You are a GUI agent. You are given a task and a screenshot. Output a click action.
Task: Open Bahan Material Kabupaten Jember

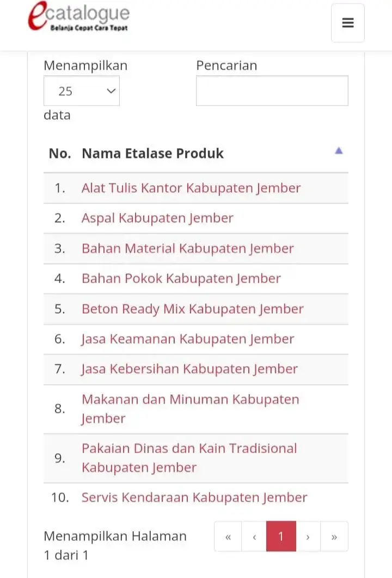pyautogui.click(x=187, y=248)
